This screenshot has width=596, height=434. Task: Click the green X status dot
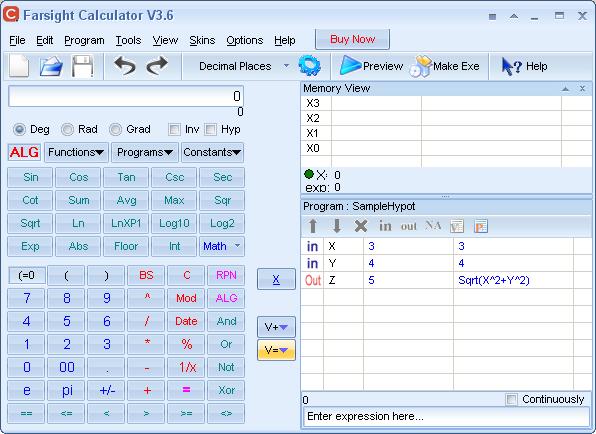[x=309, y=174]
